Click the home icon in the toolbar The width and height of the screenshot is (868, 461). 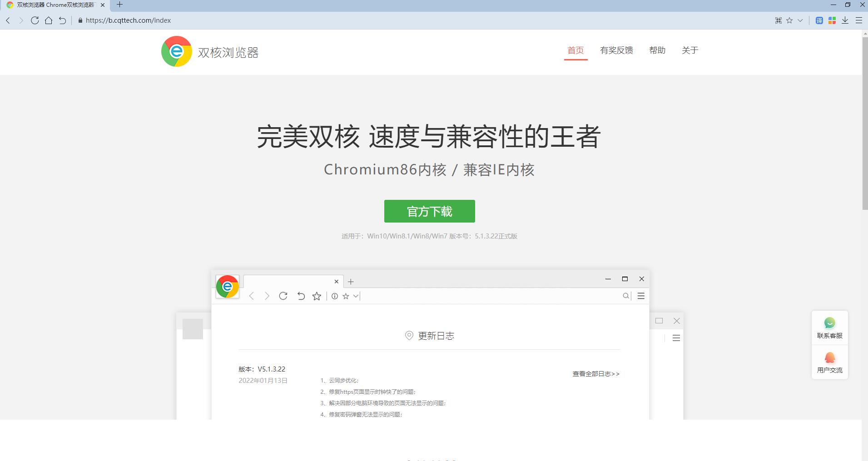point(49,20)
